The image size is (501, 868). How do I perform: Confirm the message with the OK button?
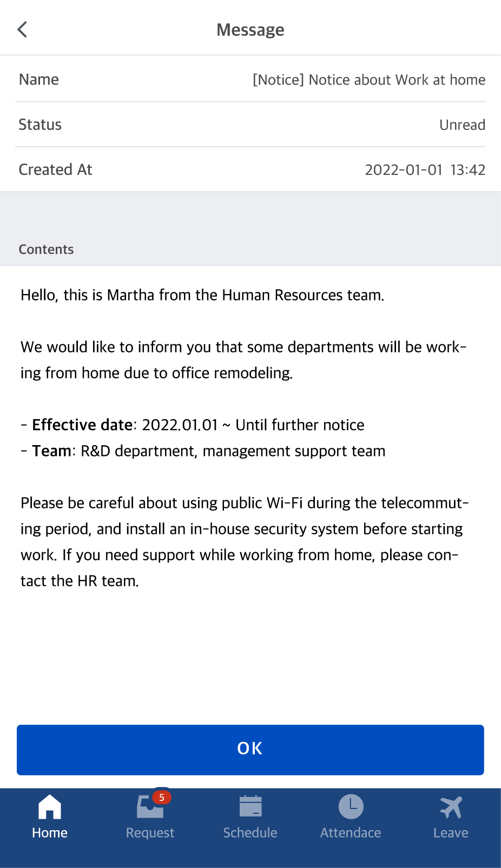click(250, 750)
